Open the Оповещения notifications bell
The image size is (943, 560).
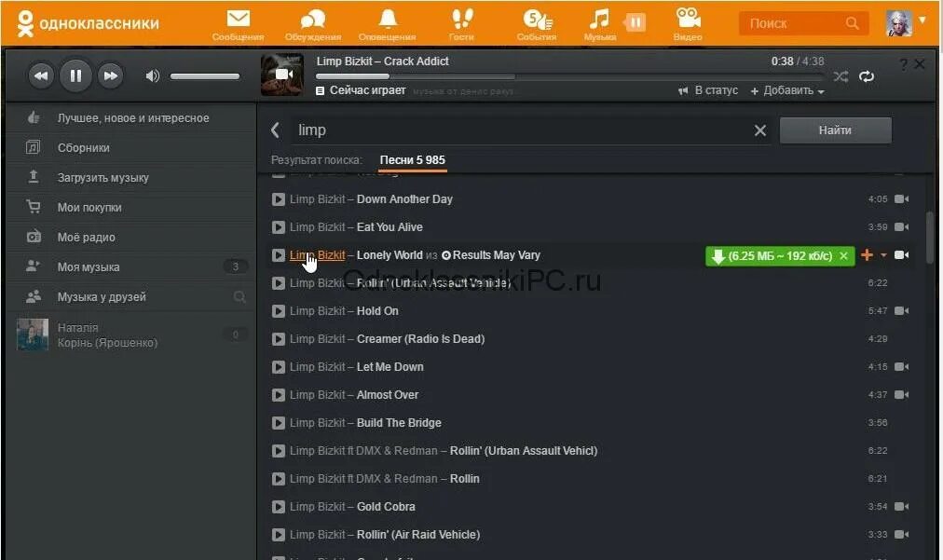388,20
